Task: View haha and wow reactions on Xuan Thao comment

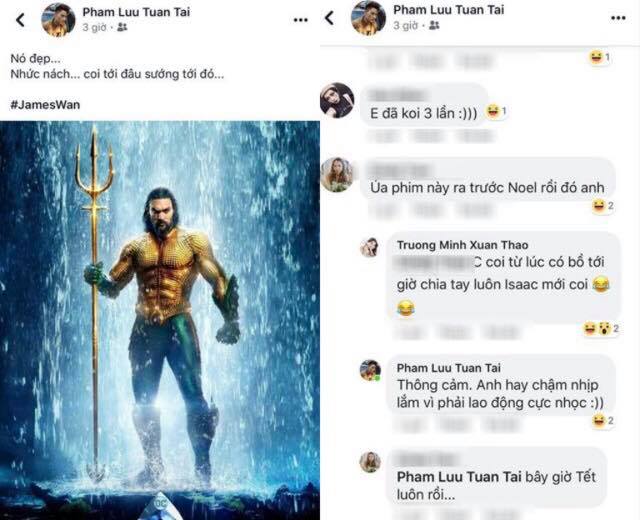Action: coord(602,328)
